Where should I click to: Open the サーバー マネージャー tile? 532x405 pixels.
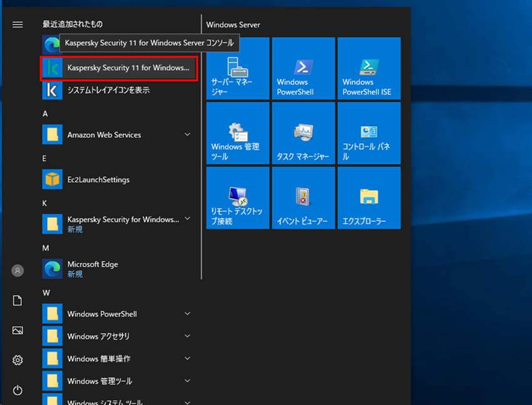(x=238, y=68)
